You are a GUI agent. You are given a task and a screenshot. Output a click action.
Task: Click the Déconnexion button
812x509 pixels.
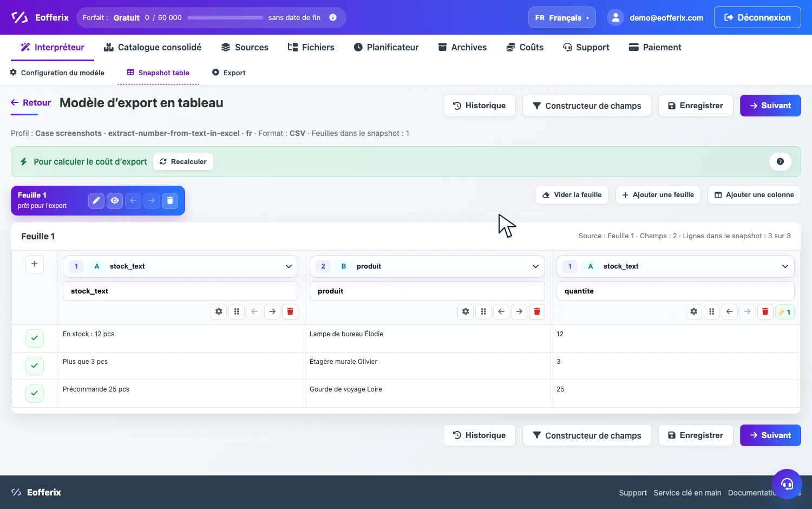[x=757, y=17]
